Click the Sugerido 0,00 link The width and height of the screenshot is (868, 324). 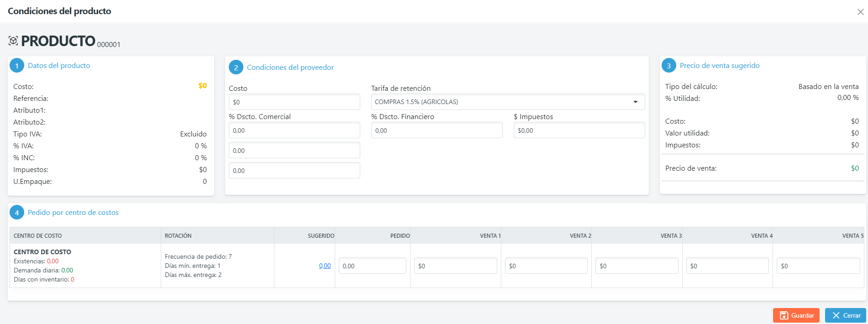pos(325,266)
